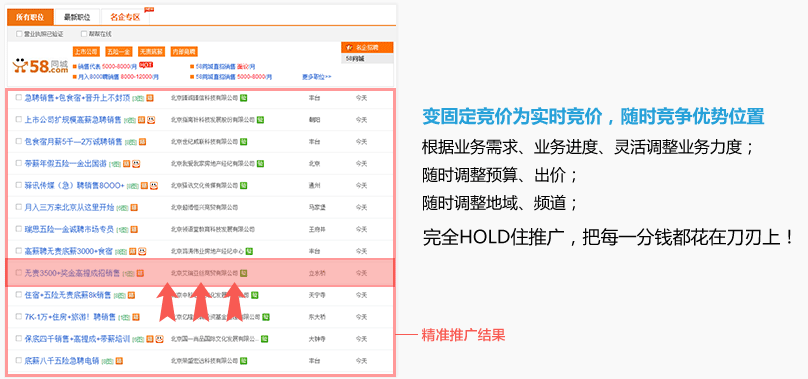Click face icon in 上市公司扩规模高薪急聘销售 row
The height and width of the screenshot is (379, 808).
point(150,120)
